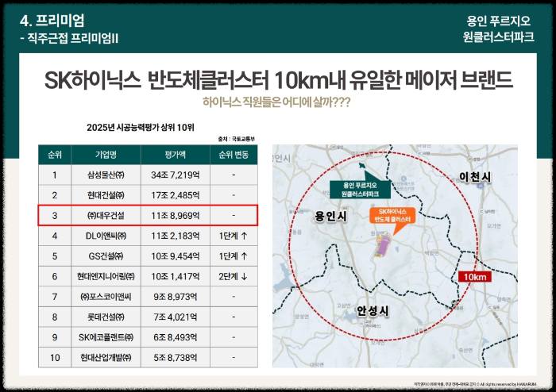The image size is (556, 392).
Task: Click the '7조 4,021억' value
Action: click(176, 317)
